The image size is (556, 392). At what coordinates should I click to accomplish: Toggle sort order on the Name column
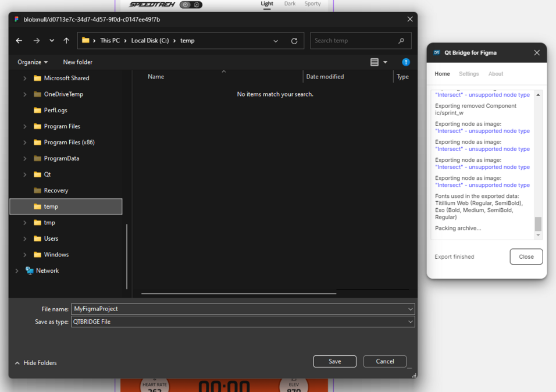click(x=155, y=76)
